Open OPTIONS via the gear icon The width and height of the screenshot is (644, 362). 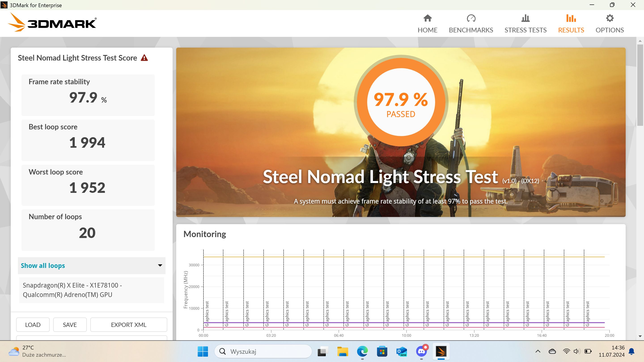click(x=610, y=18)
